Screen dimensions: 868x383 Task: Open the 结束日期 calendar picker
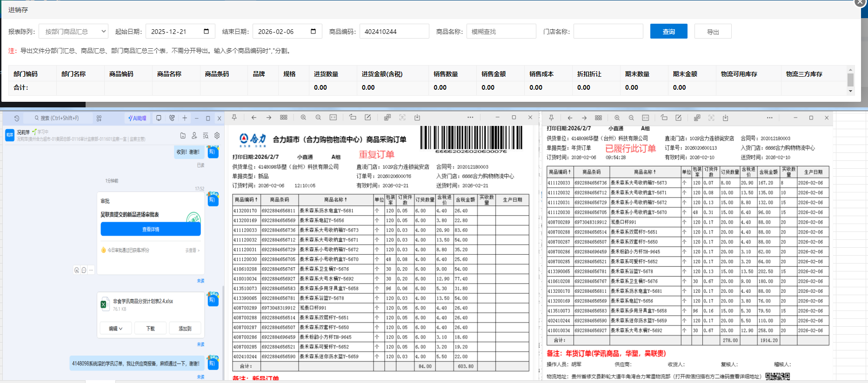(x=313, y=32)
